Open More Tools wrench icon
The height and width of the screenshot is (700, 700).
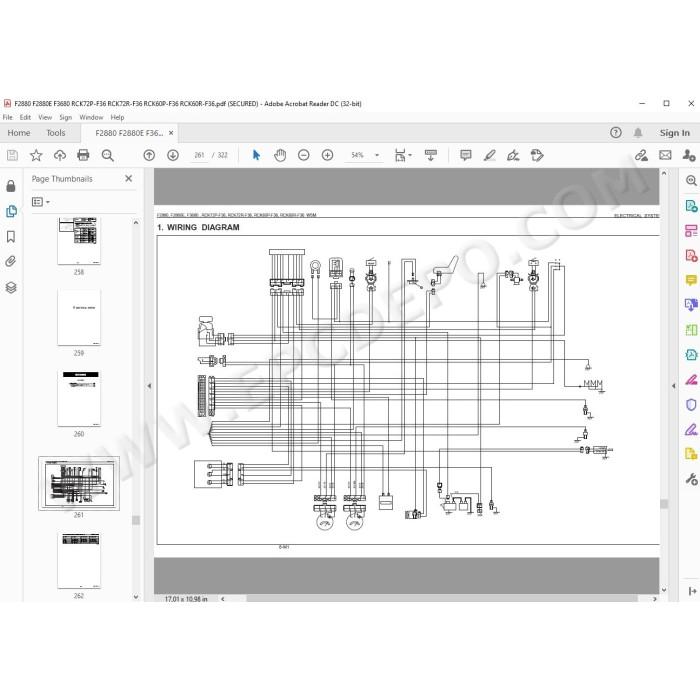(691, 479)
